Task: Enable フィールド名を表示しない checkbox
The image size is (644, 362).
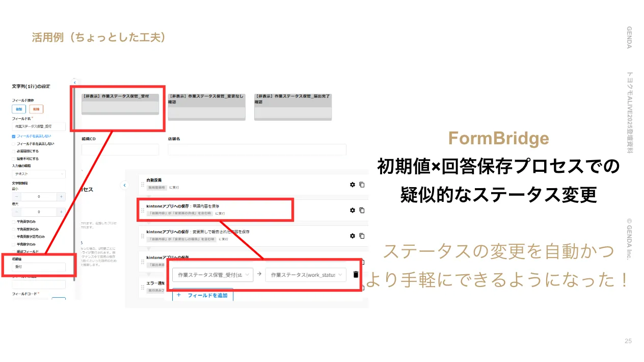Action: [14, 144]
